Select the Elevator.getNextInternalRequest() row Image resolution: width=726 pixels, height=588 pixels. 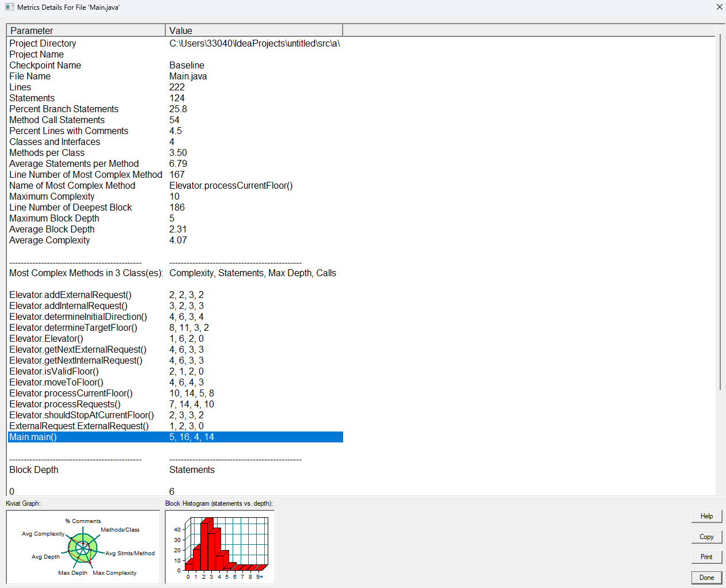click(176, 361)
